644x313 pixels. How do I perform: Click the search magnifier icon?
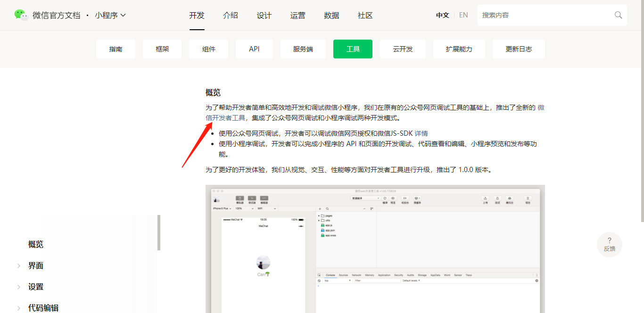click(x=619, y=15)
